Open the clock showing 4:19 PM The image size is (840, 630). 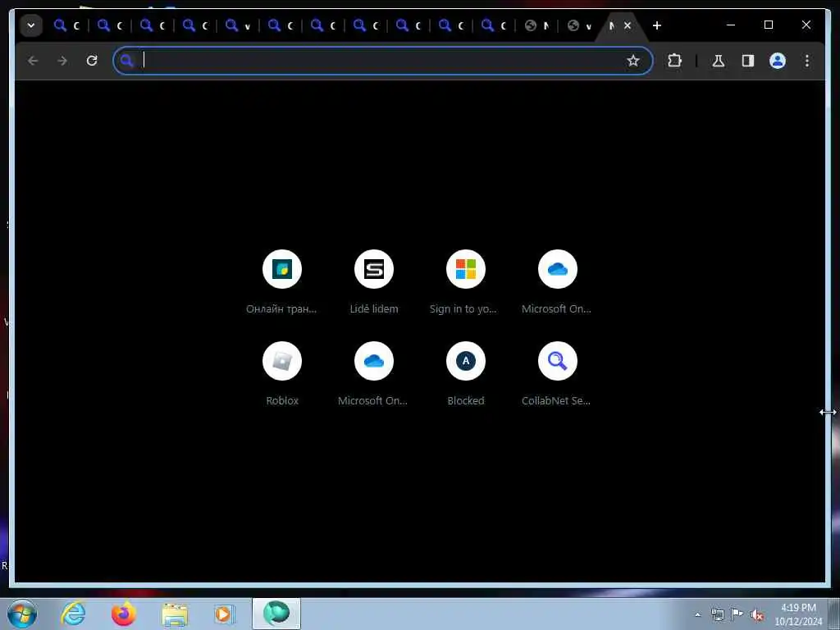tap(798, 614)
